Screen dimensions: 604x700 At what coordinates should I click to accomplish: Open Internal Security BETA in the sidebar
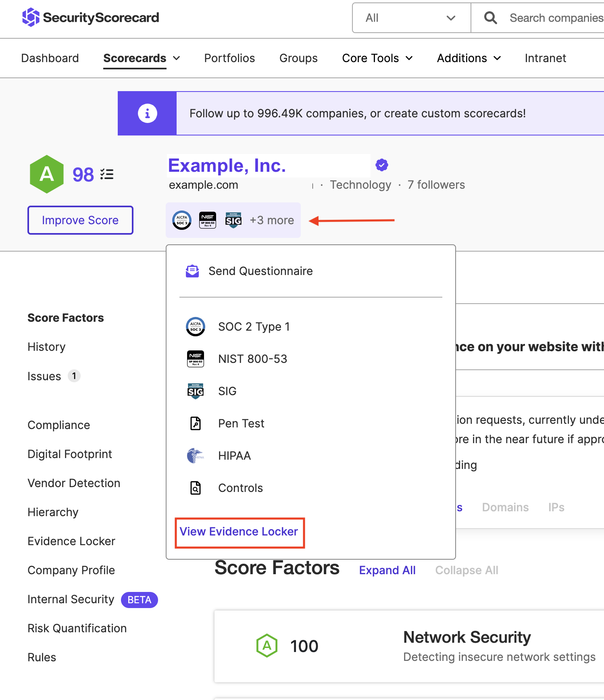(x=93, y=600)
